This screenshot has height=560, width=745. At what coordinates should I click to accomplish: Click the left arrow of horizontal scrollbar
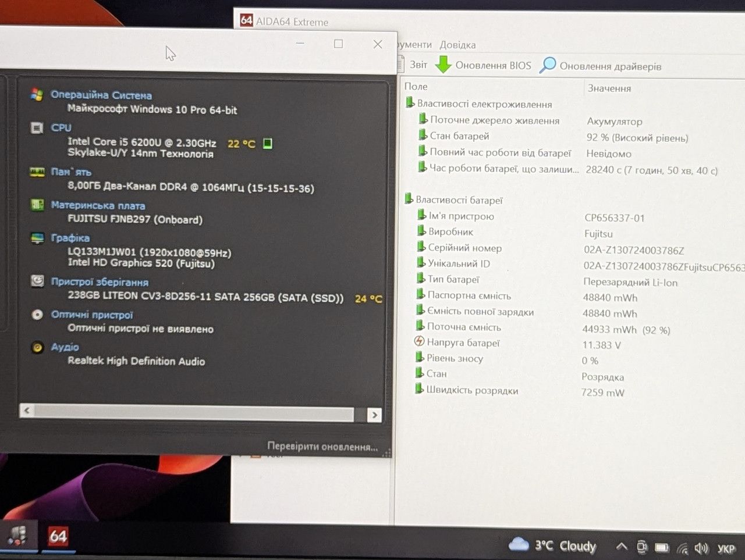coord(27,411)
